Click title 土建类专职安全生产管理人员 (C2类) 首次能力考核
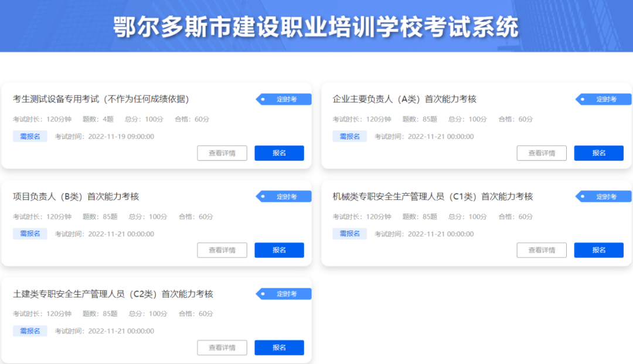The image size is (633, 364). [113, 294]
